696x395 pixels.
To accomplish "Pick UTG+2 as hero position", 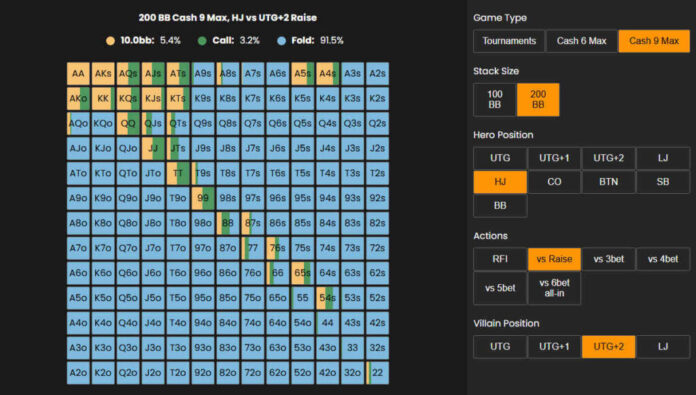I will click(x=609, y=158).
